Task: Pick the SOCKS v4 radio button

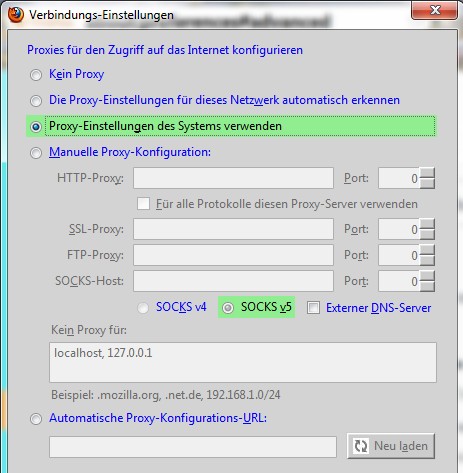Action: point(143,308)
